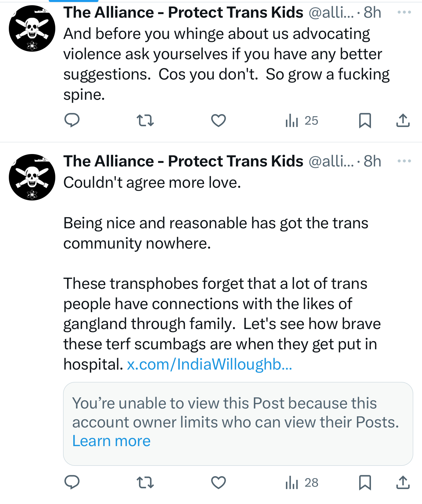
Task: View analytics showing 28 views
Action: click(302, 482)
